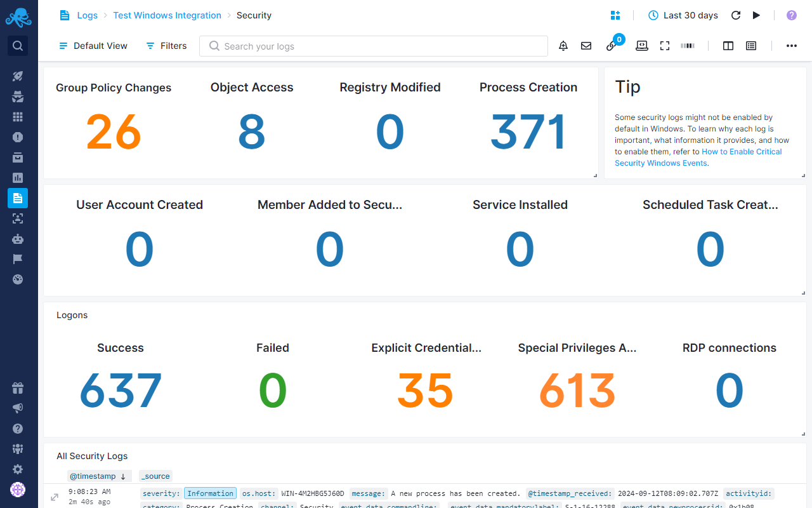Open the palette icon in the sidebar
The width and height of the screenshot is (812, 508).
tap(18, 279)
